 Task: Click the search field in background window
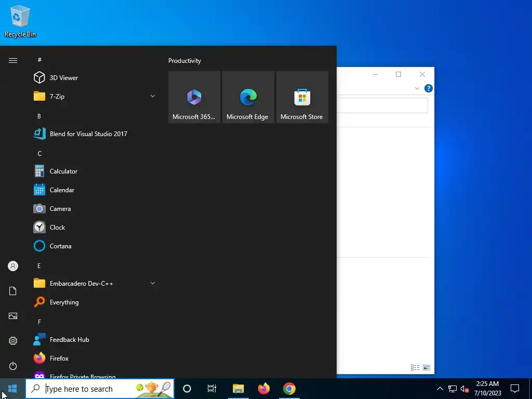pos(382,105)
